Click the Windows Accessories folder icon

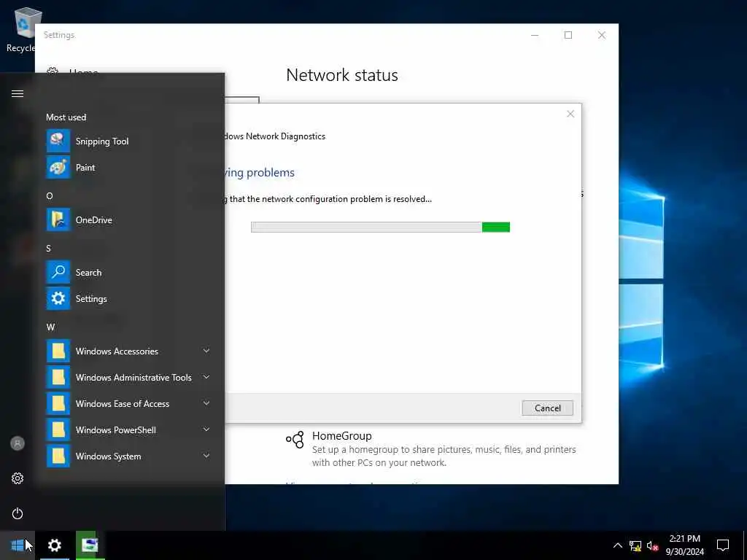(x=58, y=351)
